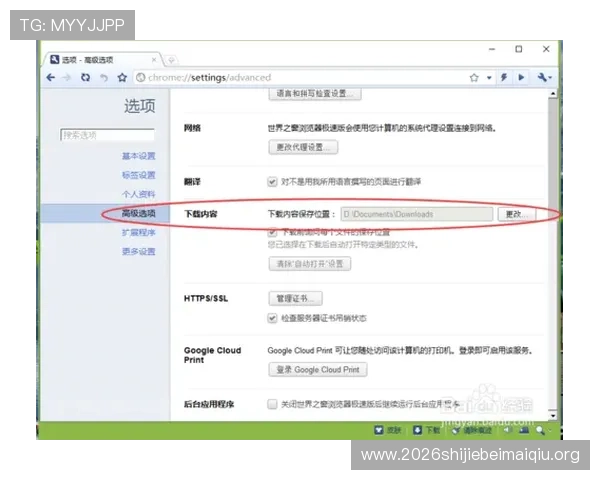Select the 选项 - 高级选项 tab
Viewport: 600px width, 480px height.
(x=103, y=60)
